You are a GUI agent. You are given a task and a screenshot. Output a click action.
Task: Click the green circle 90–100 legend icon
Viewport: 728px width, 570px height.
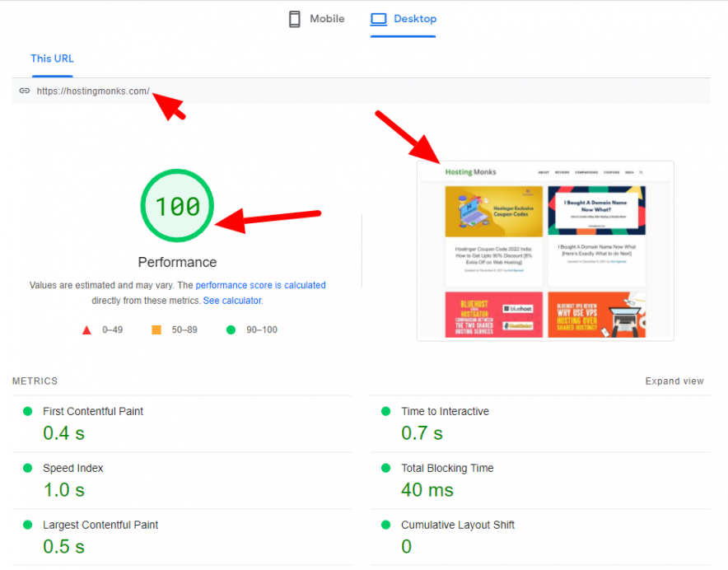click(232, 329)
